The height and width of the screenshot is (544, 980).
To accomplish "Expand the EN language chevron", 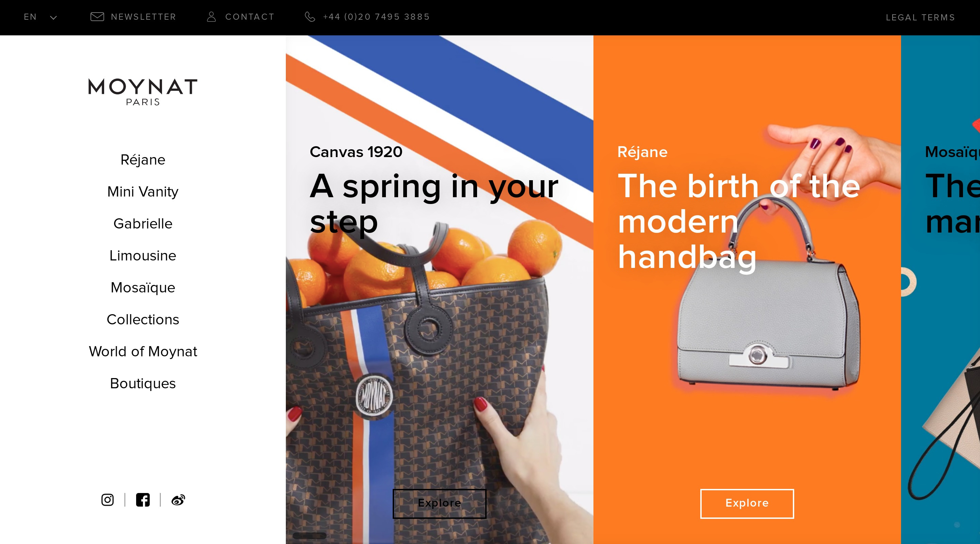I will coord(54,17).
